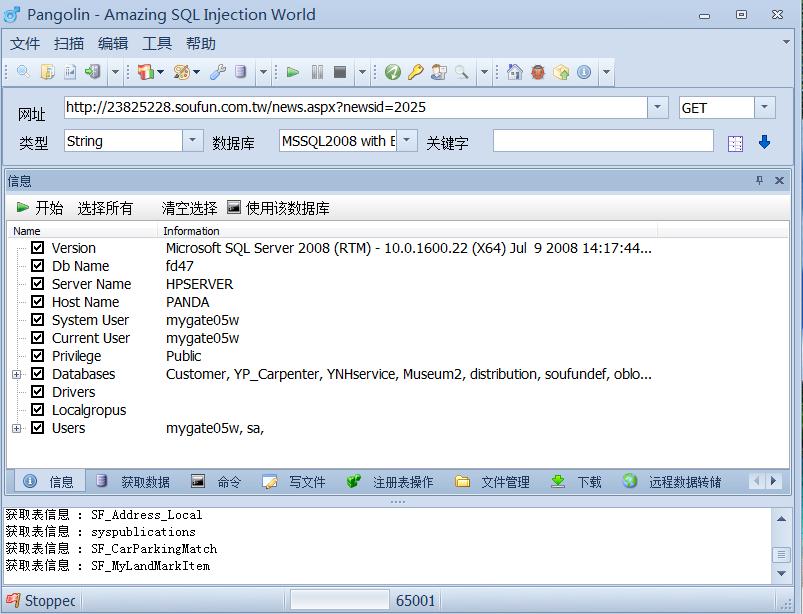Click the 选择所有 select all button
Viewport: 803px width, 614px height.
(105, 208)
